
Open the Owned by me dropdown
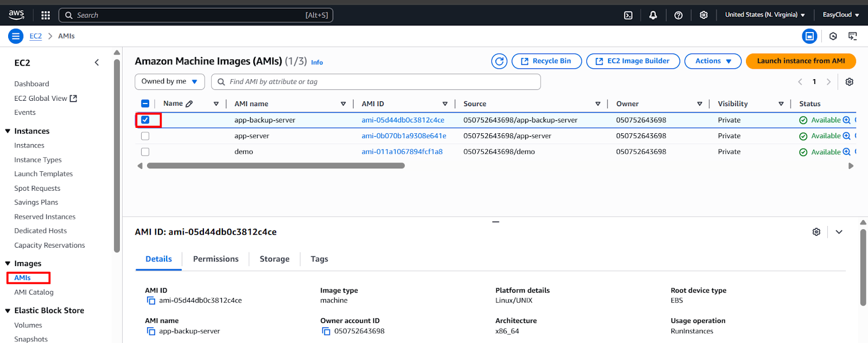pyautogui.click(x=170, y=82)
